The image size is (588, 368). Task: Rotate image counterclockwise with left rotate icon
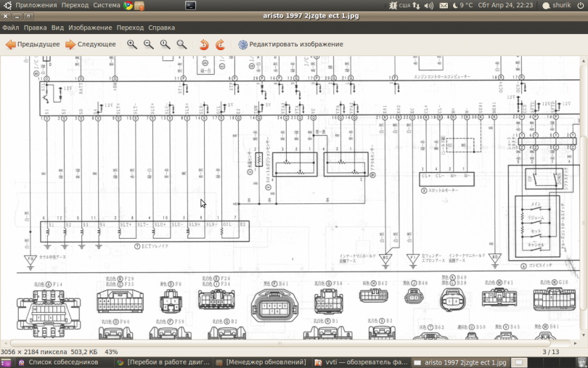coord(204,44)
